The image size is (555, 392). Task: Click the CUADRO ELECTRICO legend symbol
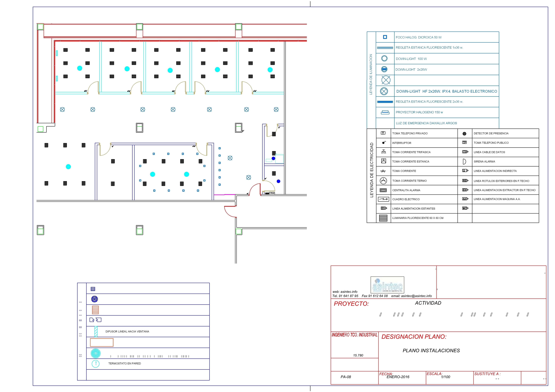383,199
